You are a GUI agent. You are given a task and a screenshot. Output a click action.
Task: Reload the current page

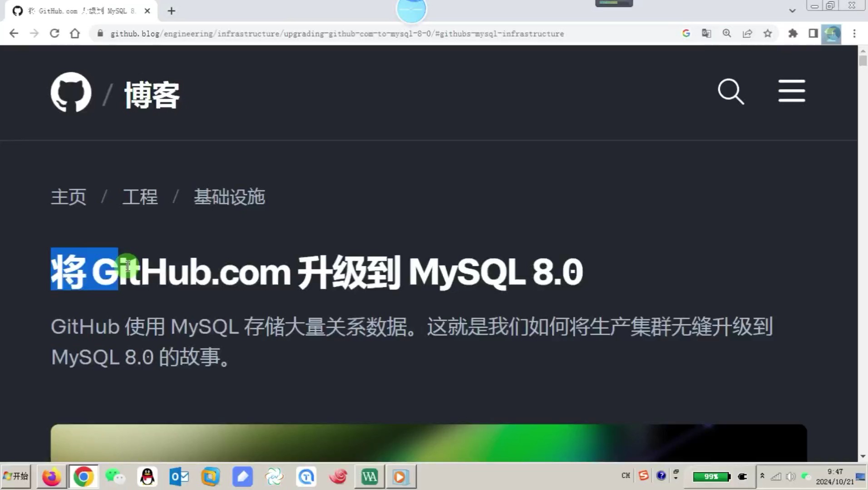pos(54,33)
